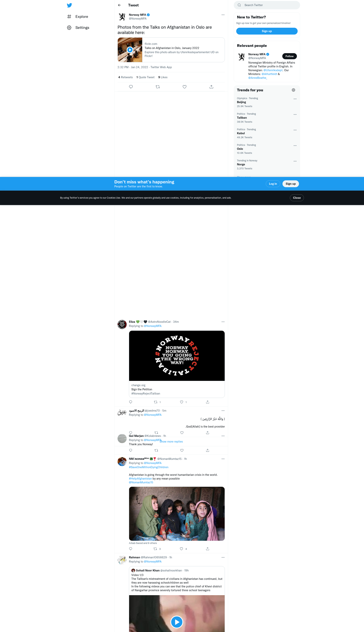Retweet NomanMumtaz15's reply
The image size is (364, 632).
155,549
